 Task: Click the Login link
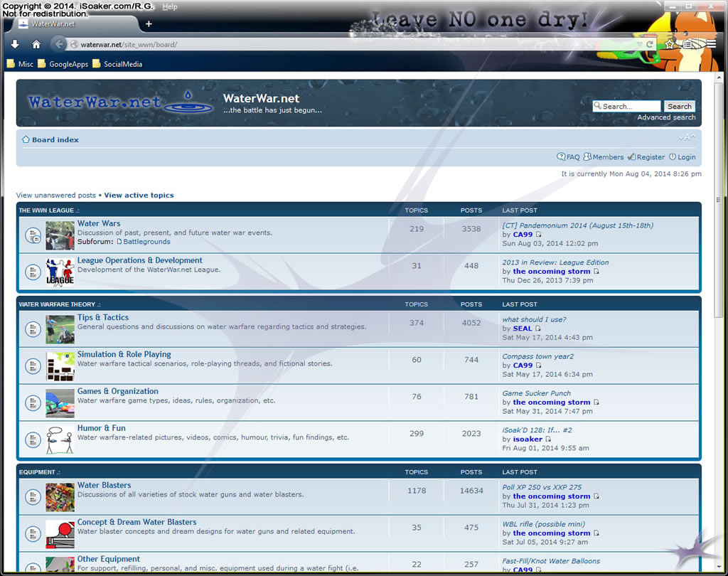(682, 157)
